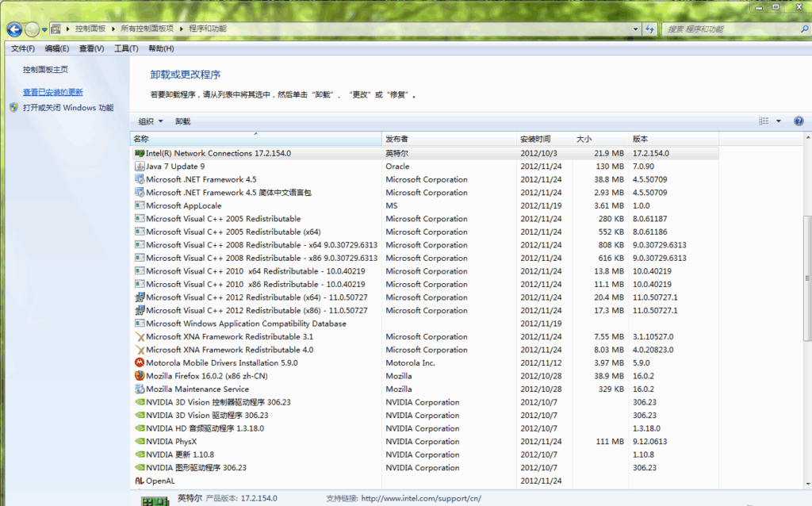Open the 工具(T) menu
The height and width of the screenshot is (506, 812).
coord(126,48)
